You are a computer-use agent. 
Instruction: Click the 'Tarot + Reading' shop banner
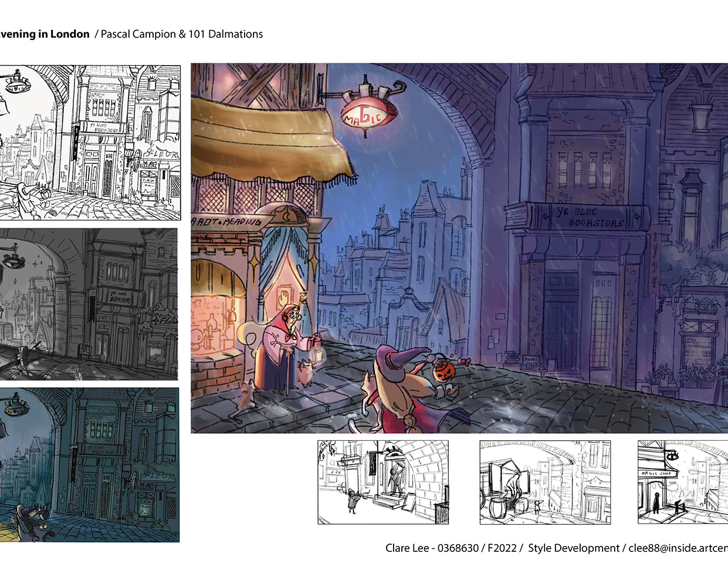(x=228, y=222)
